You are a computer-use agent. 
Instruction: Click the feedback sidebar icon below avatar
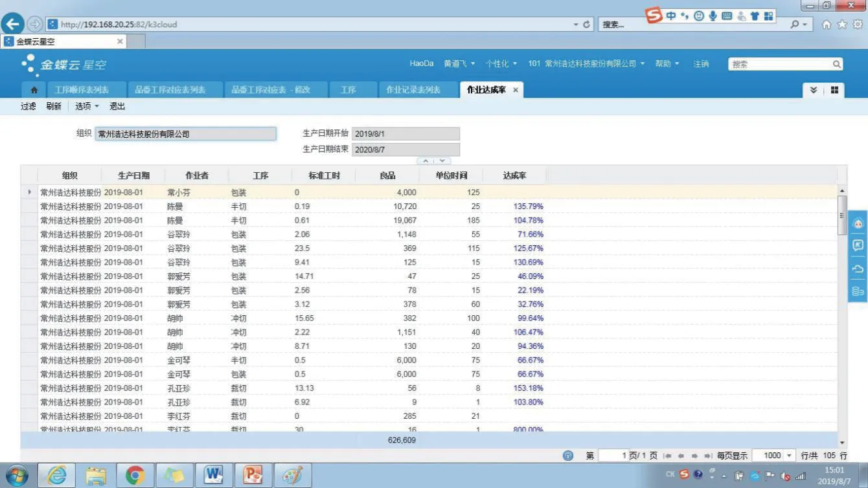(x=858, y=245)
